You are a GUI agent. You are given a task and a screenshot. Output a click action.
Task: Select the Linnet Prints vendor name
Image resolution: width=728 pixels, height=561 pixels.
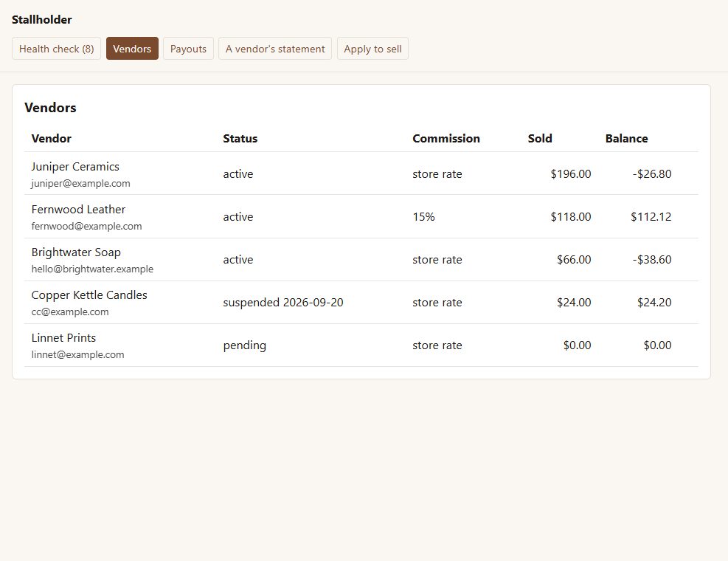coord(63,337)
